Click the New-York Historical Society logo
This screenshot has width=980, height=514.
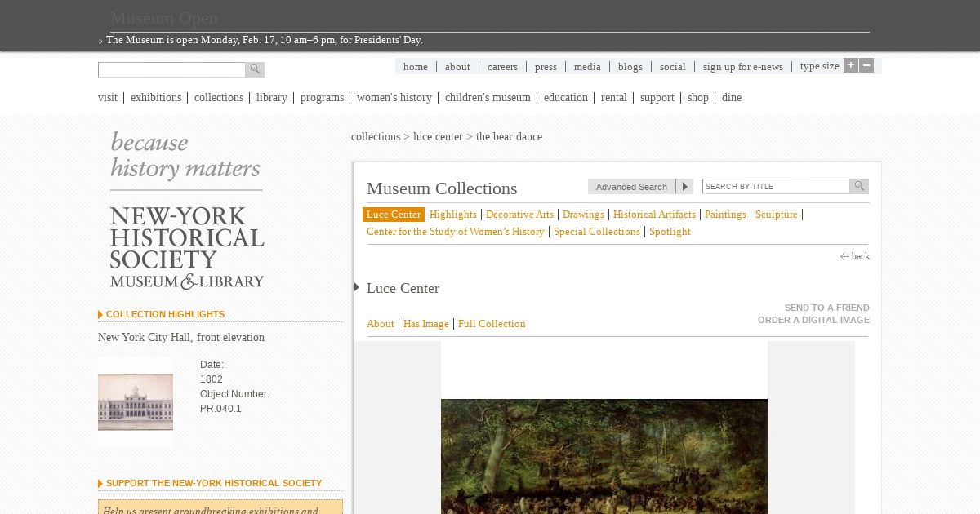tap(187, 248)
